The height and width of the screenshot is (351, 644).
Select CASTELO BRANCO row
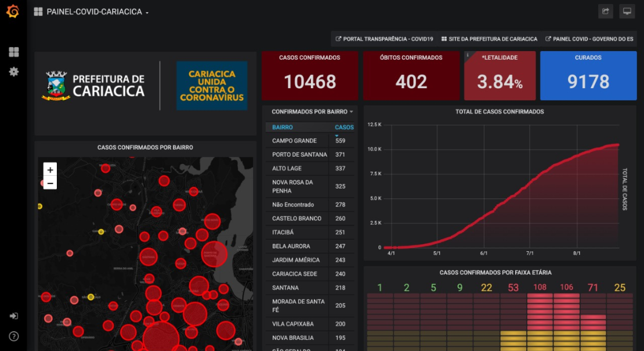tap(310, 218)
